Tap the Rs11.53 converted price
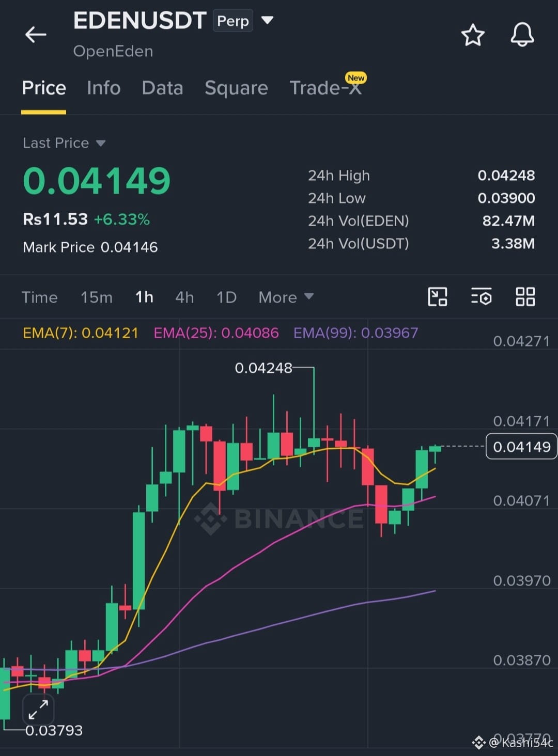Image resolution: width=558 pixels, height=756 pixels. tap(55, 219)
